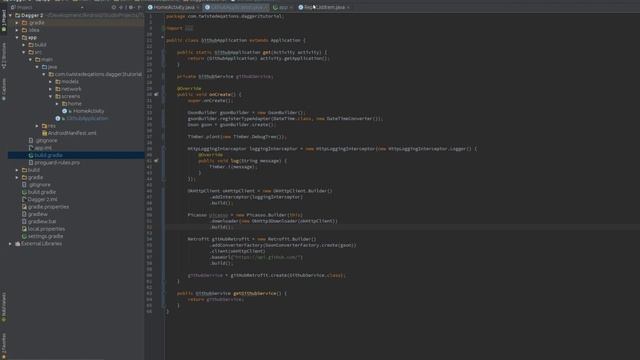
Task: Switch to the GithubApplication.java tab
Action: [237, 7]
